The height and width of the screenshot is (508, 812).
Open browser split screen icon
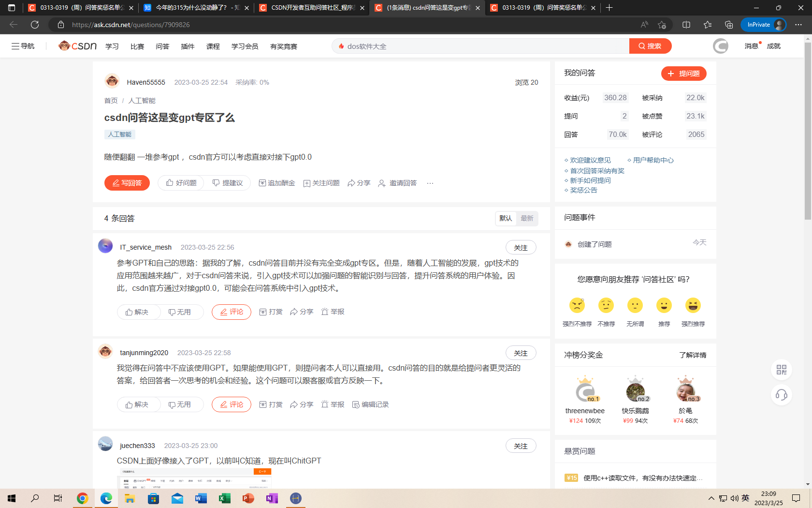(x=686, y=25)
